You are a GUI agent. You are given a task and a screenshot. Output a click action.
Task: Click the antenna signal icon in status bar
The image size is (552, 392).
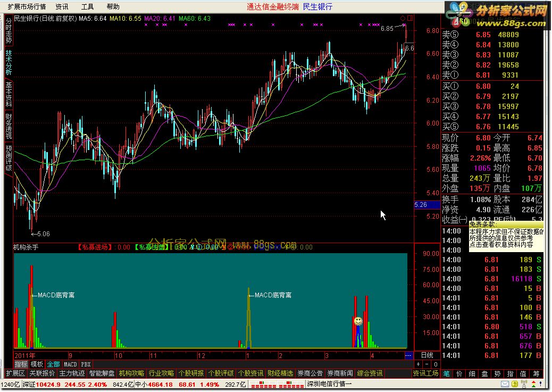(x=524, y=384)
